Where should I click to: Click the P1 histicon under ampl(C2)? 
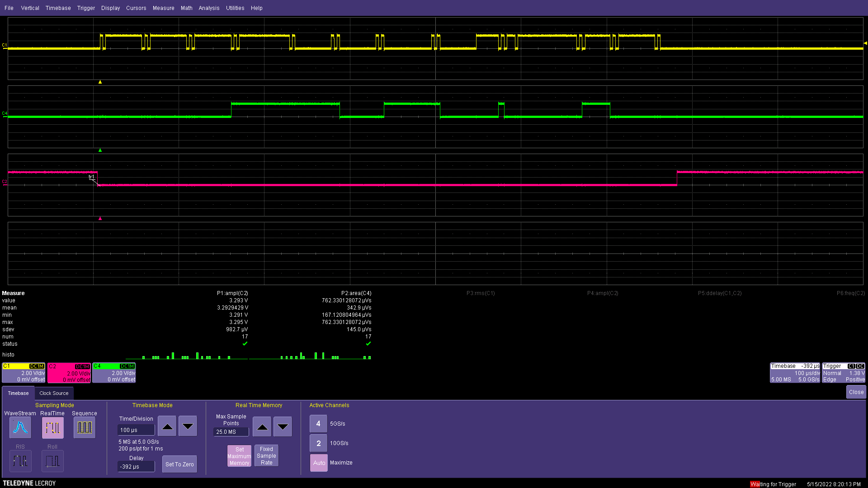186,356
